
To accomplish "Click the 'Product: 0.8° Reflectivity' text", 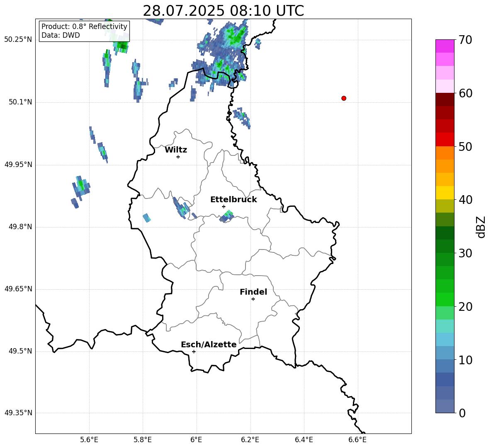I will point(84,27).
